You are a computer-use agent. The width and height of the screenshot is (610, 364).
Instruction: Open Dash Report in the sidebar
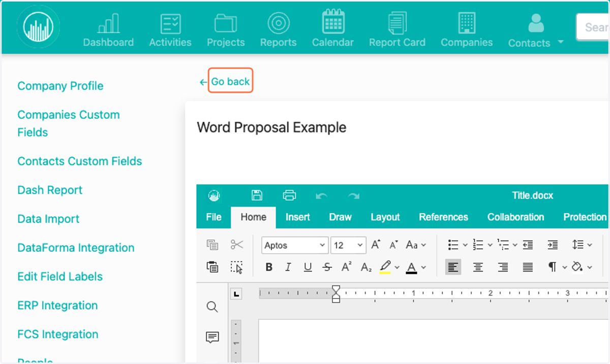click(50, 190)
